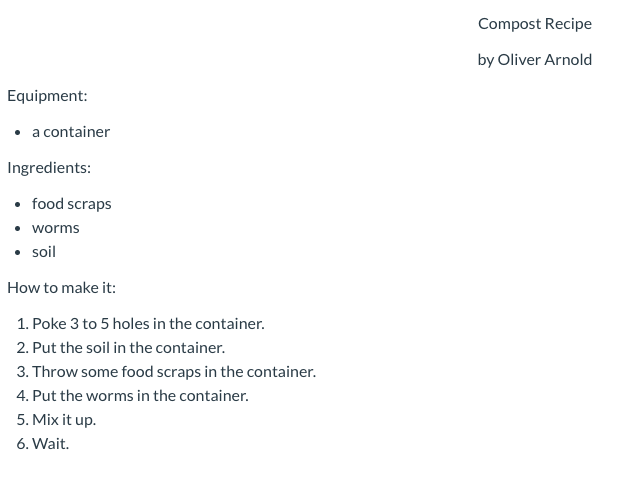Screen dimensions: 622x490
Task: Click the bullet dot before "worms"
Action: click(18, 228)
